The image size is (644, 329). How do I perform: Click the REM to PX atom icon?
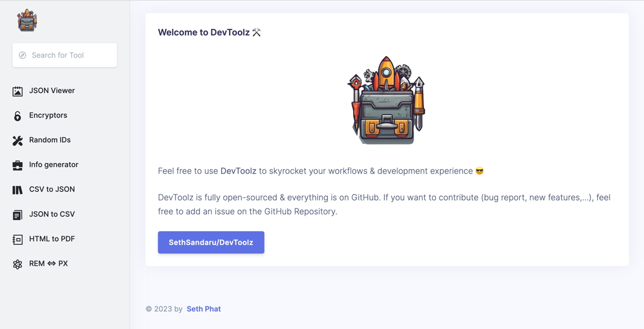18,264
